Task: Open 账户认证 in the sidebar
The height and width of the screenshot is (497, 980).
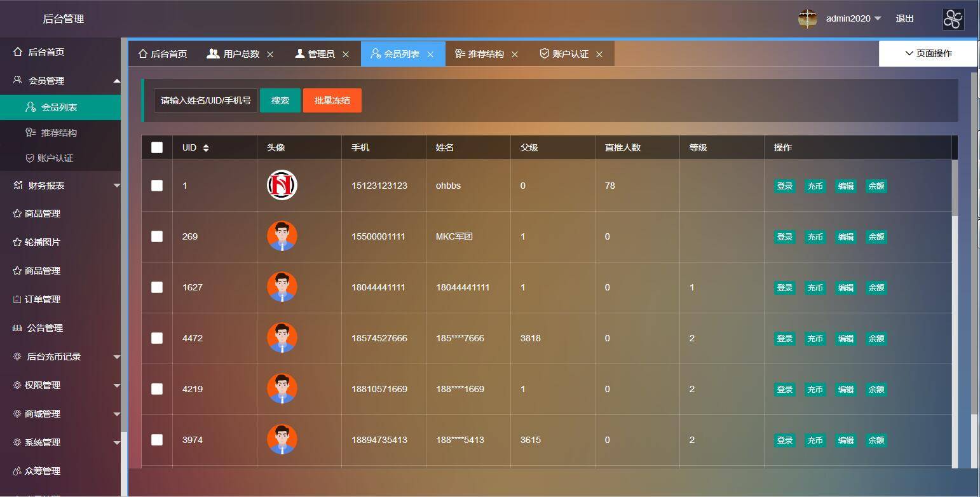Action: click(55, 158)
